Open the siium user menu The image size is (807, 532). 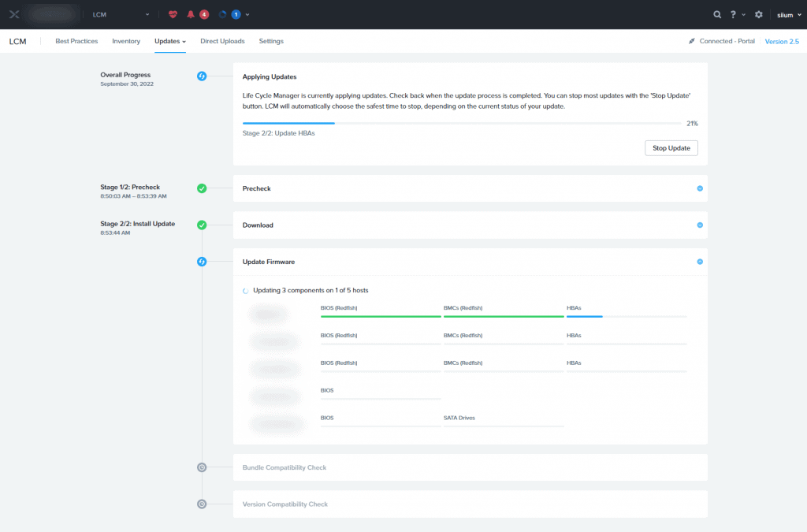[x=787, y=14]
